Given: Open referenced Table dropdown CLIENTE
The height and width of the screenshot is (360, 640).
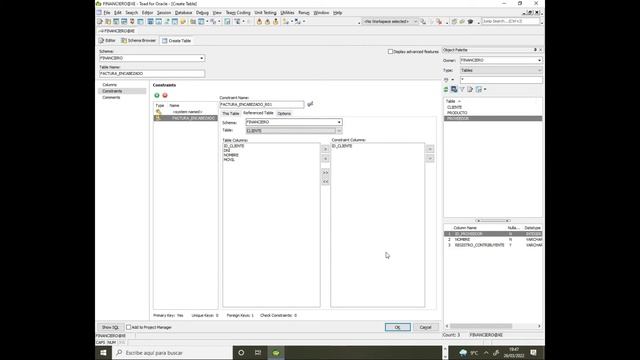Looking at the screenshot, I should [x=339, y=131].
